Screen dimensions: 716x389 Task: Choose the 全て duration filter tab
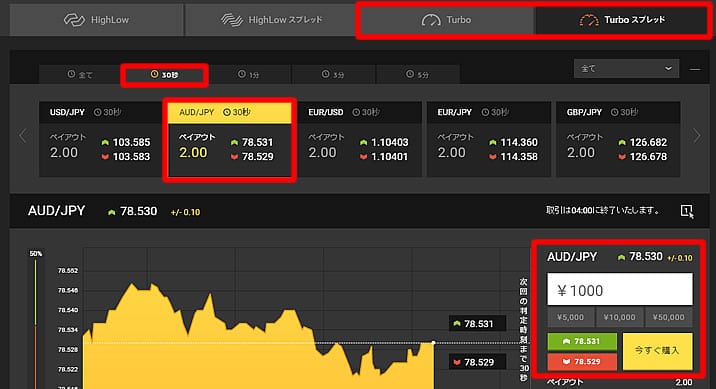(x=80, y=74)
